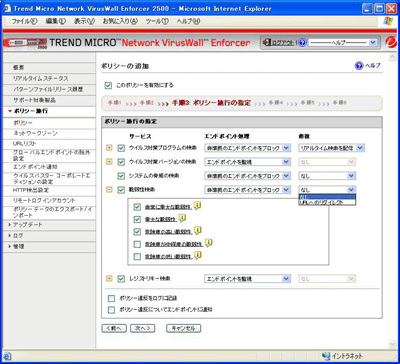Click the Windows flag icon in menu bar

[x=388, y=21]
